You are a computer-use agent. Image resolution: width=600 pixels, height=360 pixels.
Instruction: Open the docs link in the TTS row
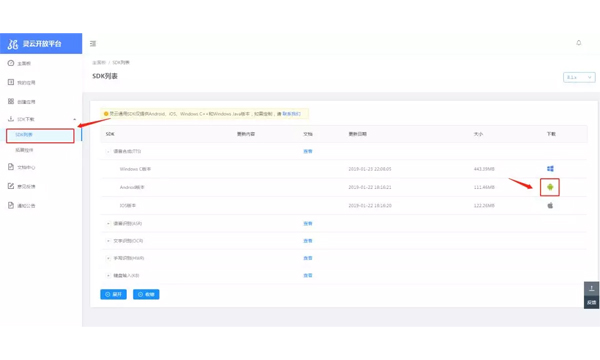(308, 151)
